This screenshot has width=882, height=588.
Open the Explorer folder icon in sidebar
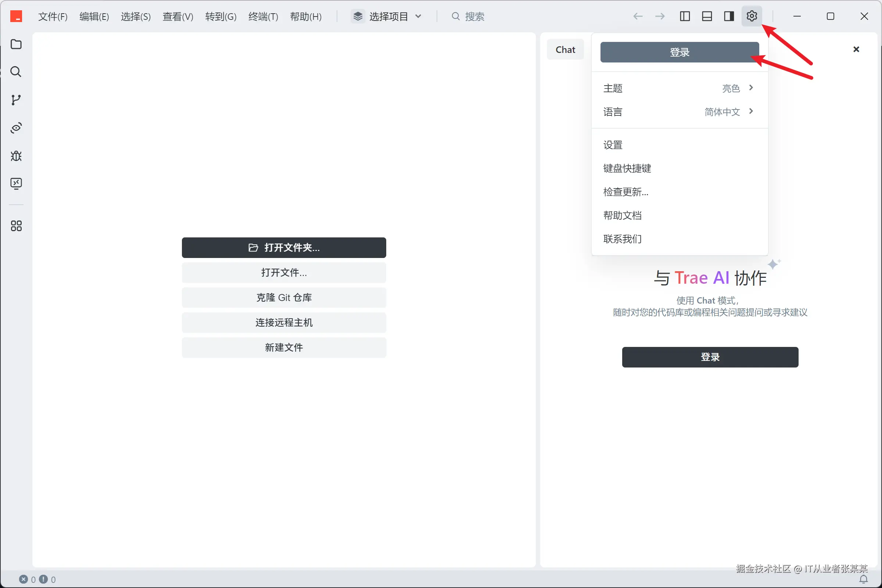coord(16,44)
